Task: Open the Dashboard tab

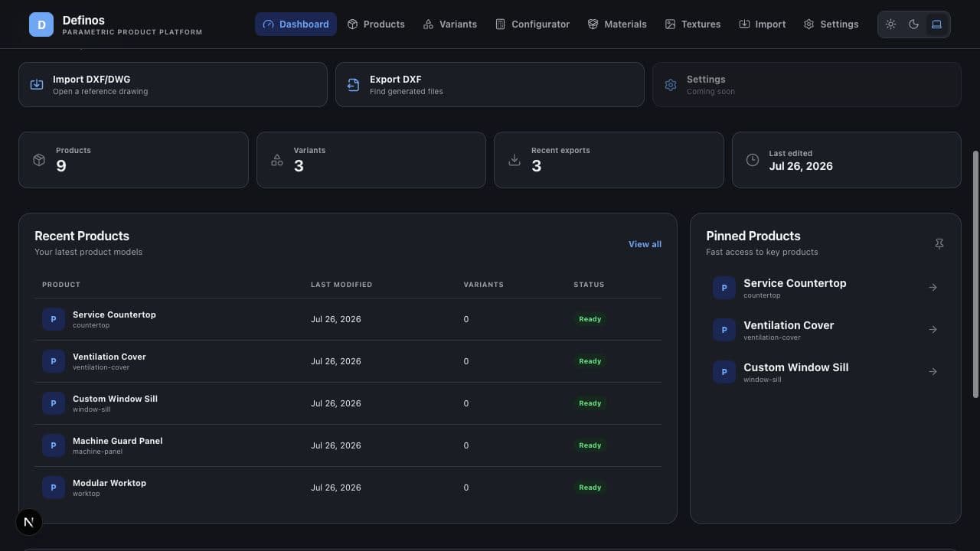Action: [x=296, y=24]
